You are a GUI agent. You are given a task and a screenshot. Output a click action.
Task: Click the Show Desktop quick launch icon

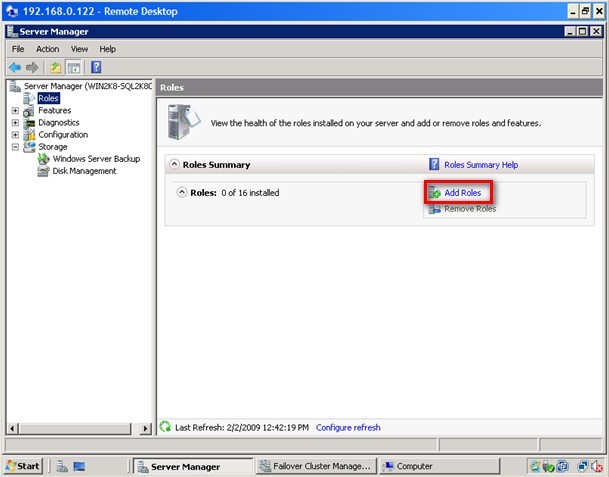(x=79, y=466)
